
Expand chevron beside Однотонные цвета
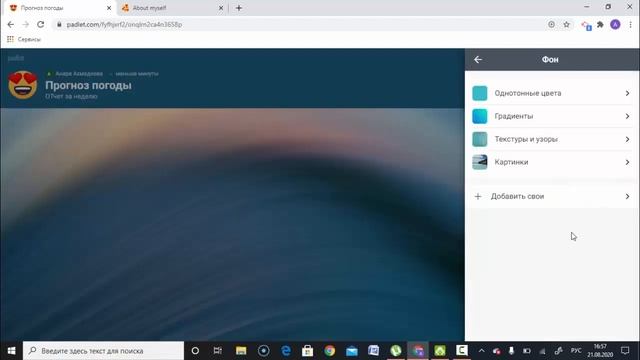627,93
